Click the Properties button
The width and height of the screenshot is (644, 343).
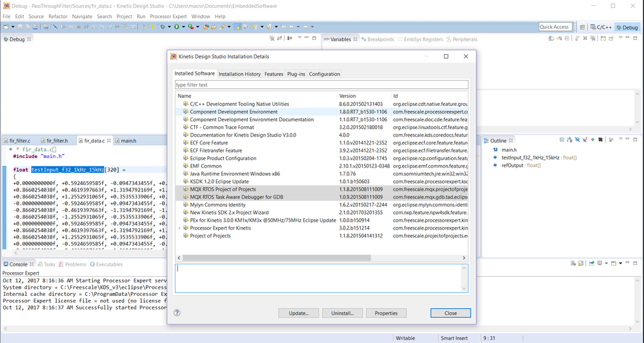pyautogui.click(x=386, y=313)
